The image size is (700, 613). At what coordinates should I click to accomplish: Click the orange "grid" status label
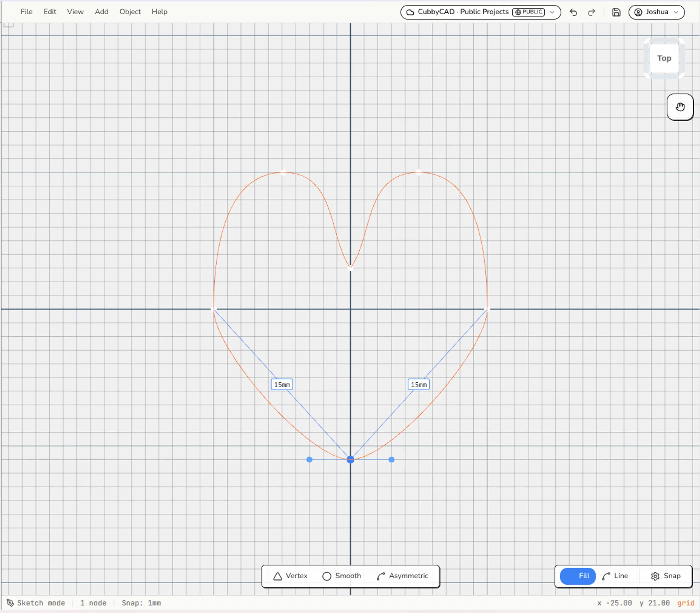click(686, 603)
